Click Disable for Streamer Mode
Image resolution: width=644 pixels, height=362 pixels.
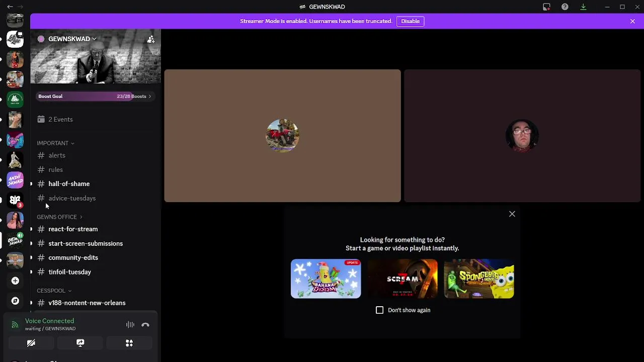[x=411, y=21]
